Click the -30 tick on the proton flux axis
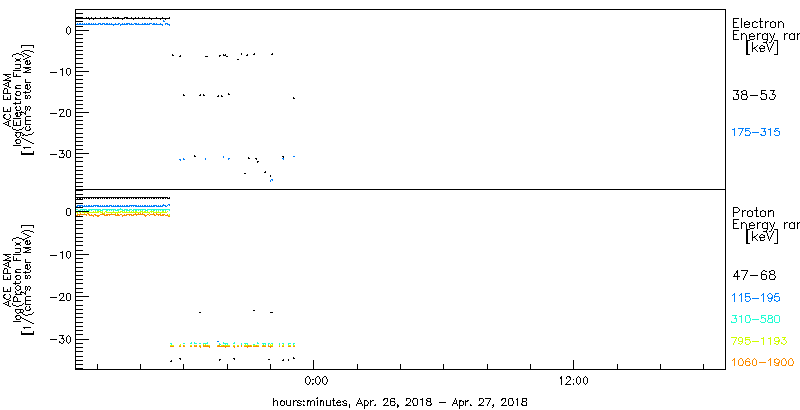 pyautogui.click(x=60, y=339)
